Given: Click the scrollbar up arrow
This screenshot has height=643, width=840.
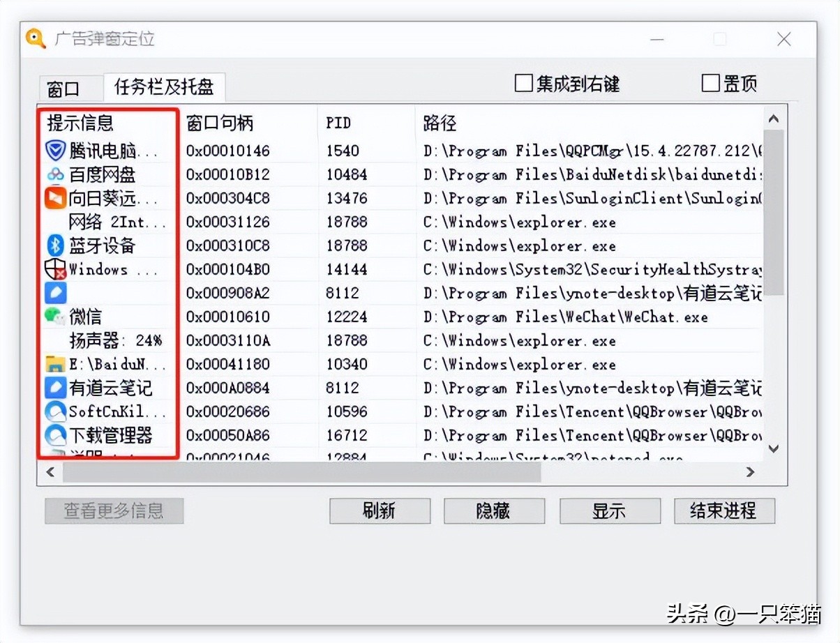Looking at the screenshot, I should (774, 119).
